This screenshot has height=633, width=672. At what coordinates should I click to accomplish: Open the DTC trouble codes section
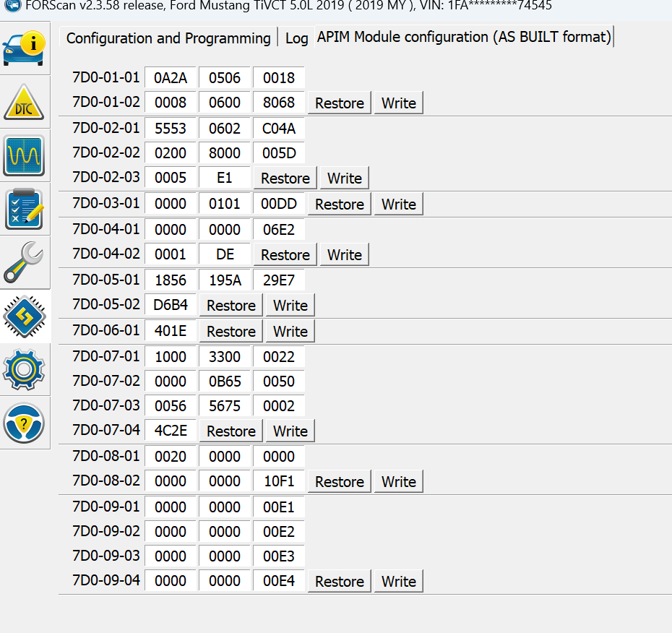[x=24, y=102]
